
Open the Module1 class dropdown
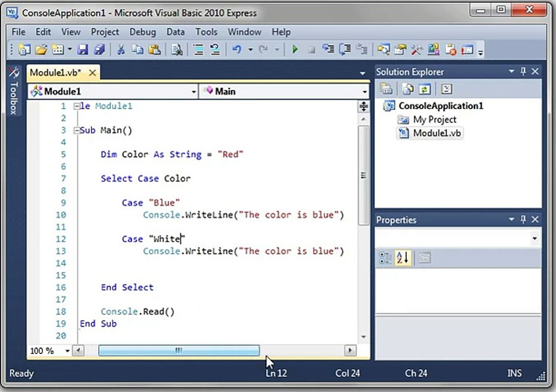point(113,91)
